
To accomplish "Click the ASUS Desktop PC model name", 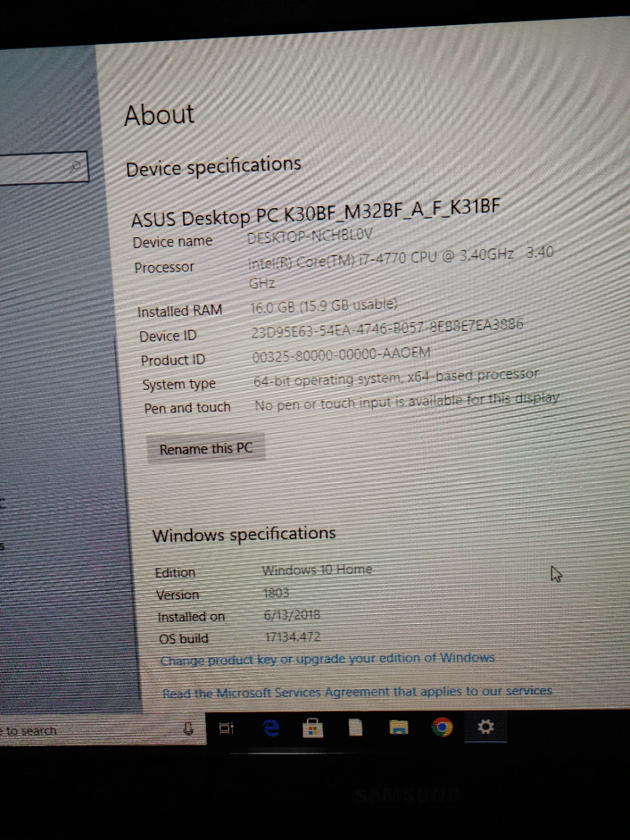I will pos(316,213).
